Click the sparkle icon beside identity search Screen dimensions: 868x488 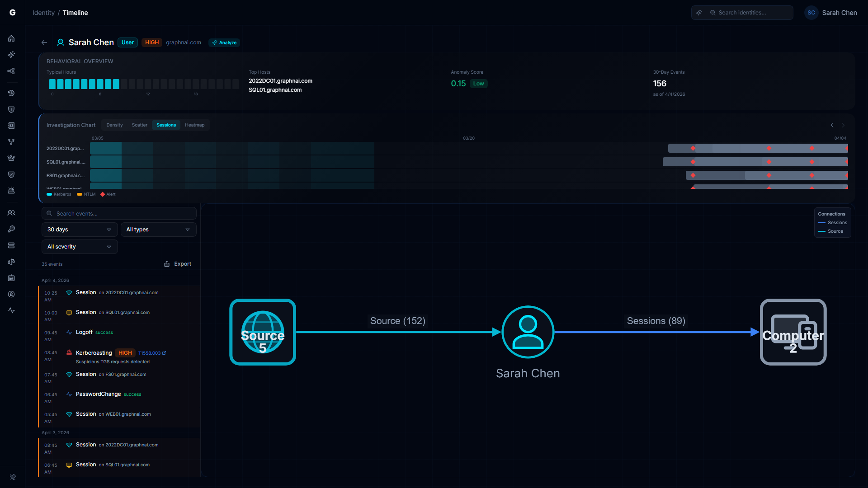(699, 13)
